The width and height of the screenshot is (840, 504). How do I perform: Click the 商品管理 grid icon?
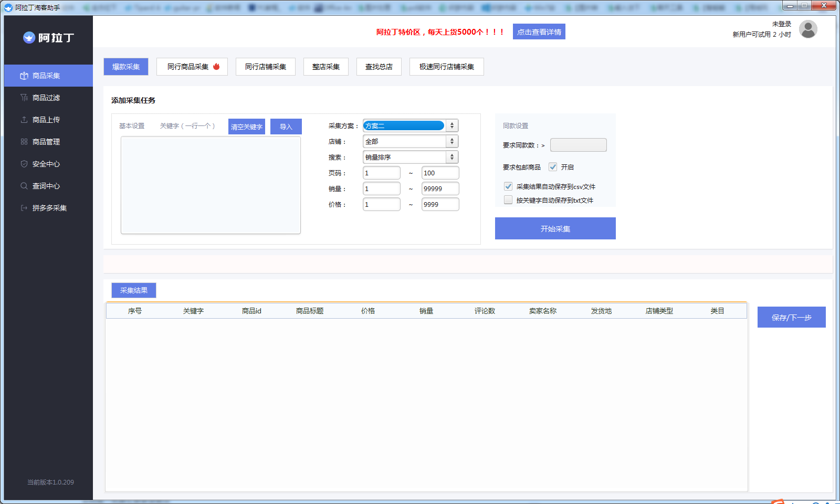pos(24,142)
